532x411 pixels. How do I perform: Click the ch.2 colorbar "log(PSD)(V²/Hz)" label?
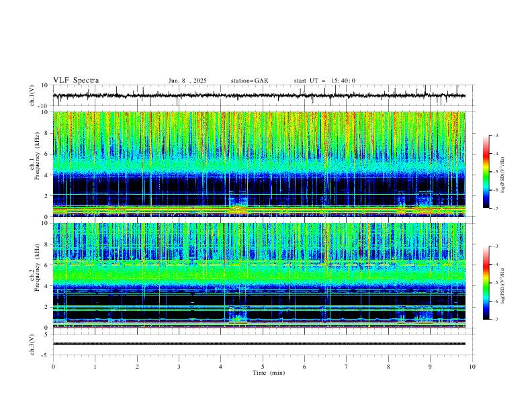pos(503,285)
